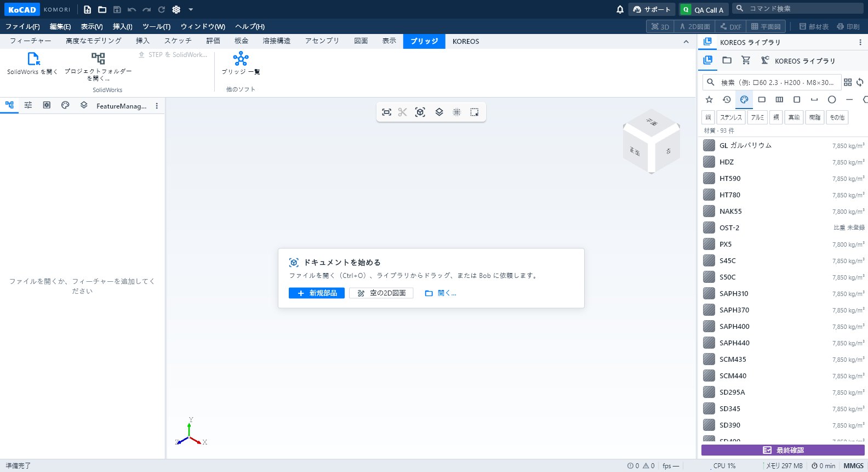Select the S45C material swatch
This screenshot has width=868, height=472.
(709, 260)
